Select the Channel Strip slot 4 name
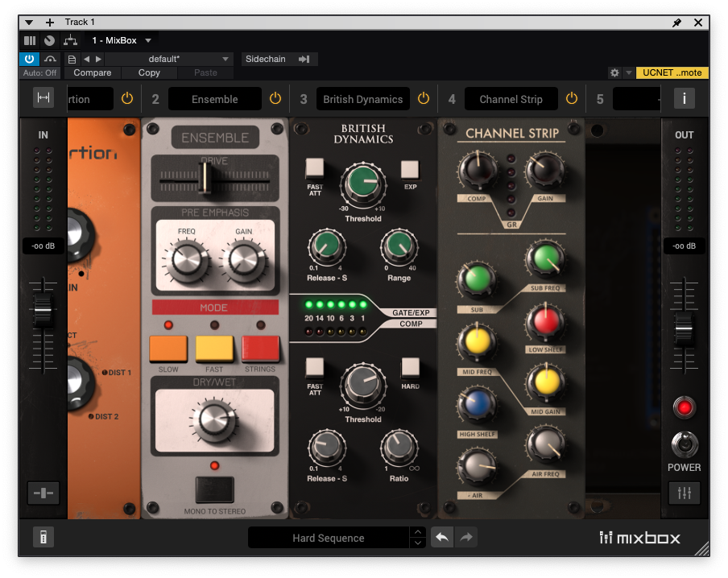The image size is (728, 578). click(x=511, y=99)
